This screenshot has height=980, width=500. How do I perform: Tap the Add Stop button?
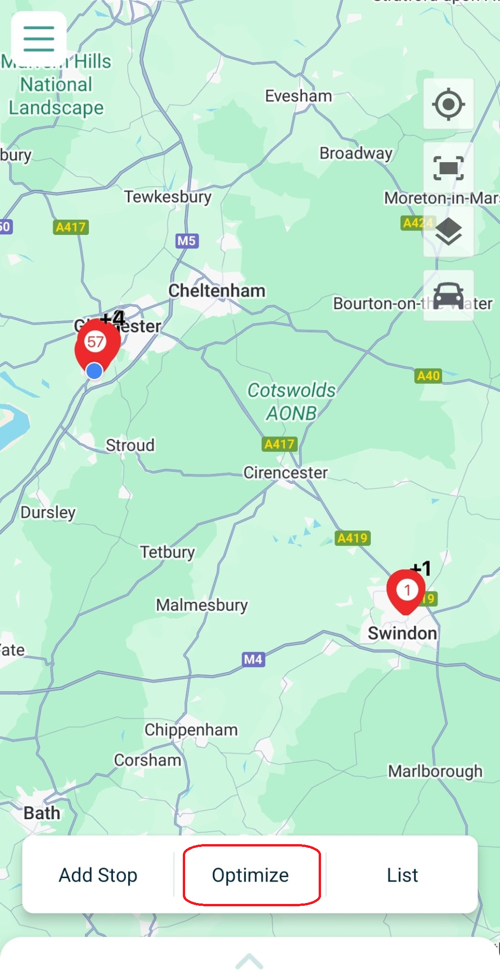coord(98,875)
